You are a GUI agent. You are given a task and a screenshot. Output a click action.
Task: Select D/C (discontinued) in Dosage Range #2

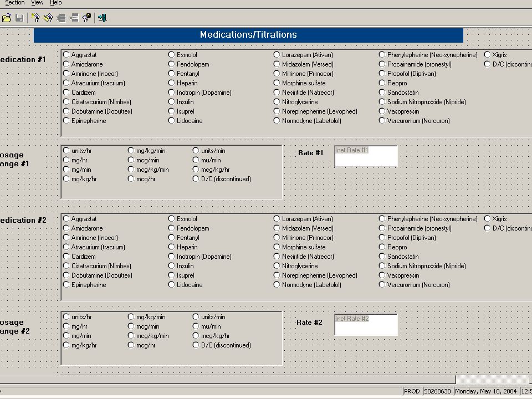(196, 345)
